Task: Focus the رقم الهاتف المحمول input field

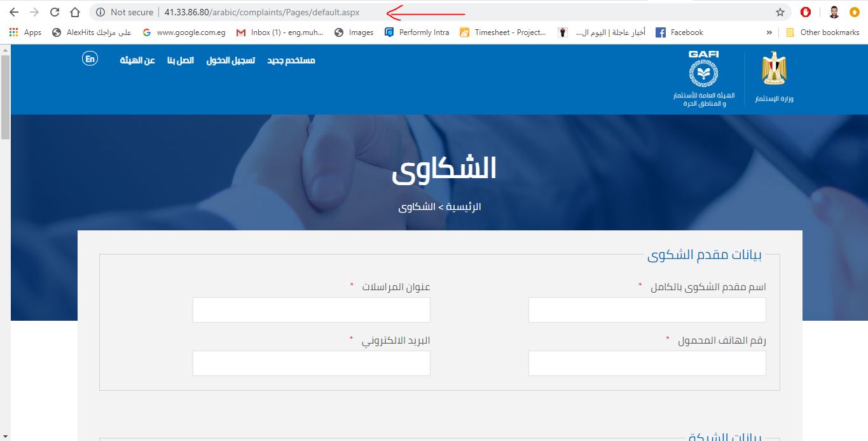Action: point(647,363)
